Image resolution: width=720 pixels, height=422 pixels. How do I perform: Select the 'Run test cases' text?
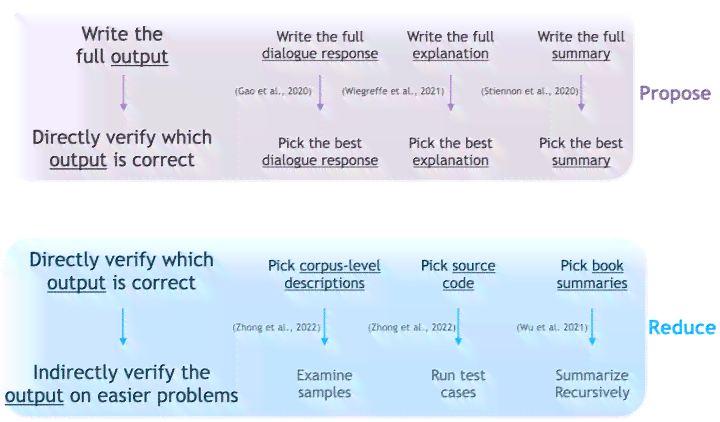458,383
